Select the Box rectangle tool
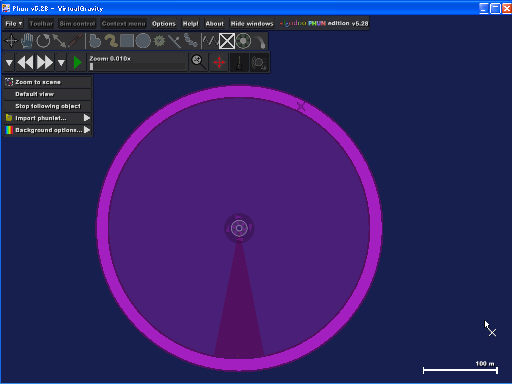This screenshot has height=385, width=513. click(x=127, y=41)
